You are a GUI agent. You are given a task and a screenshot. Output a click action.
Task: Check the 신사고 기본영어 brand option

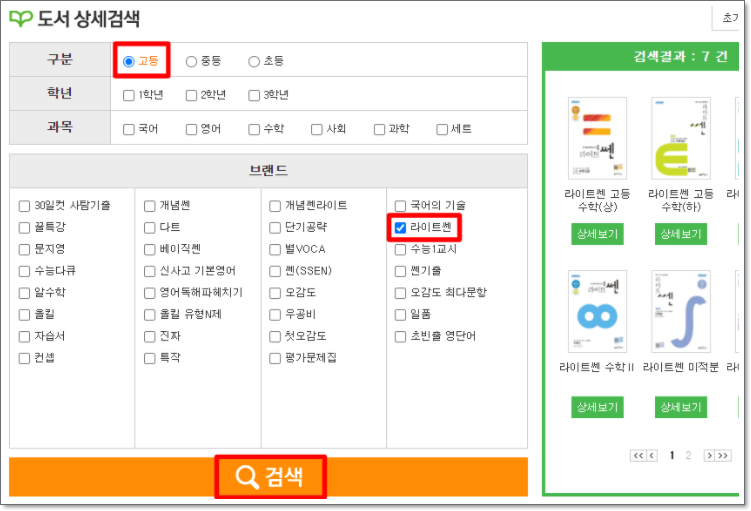tap(149, 271)
